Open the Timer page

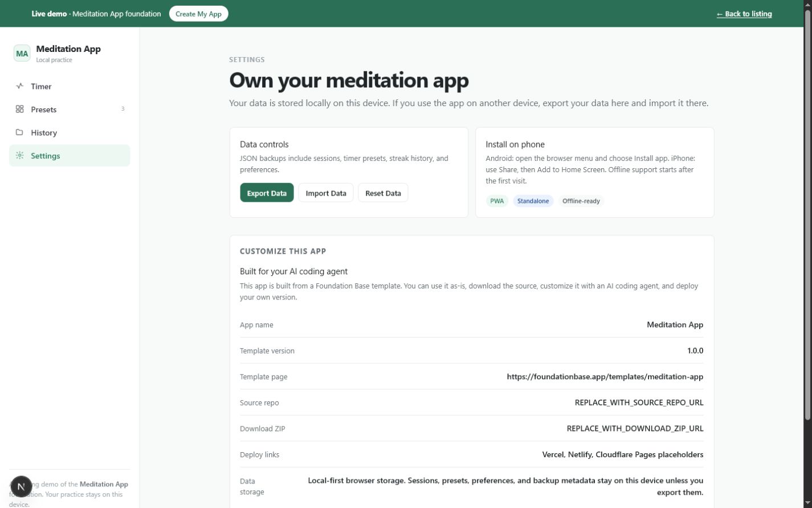pyautogui.click(x=70, y=86)
